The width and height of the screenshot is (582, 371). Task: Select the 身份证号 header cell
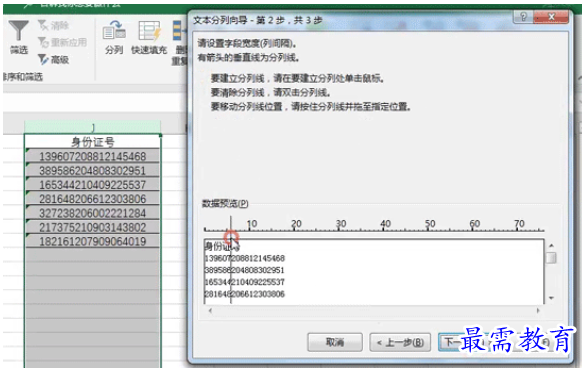[x=93, y=141]
